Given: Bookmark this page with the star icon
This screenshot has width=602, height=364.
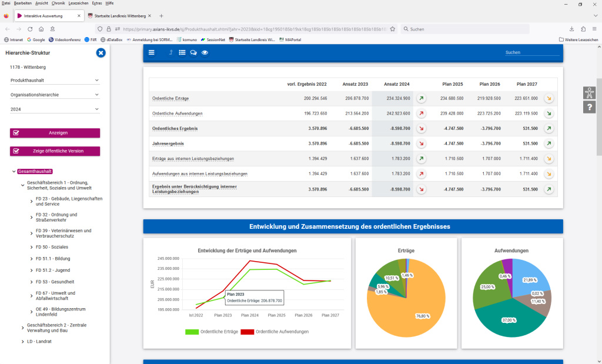Looking at the screenshot, I should point(392,29).
